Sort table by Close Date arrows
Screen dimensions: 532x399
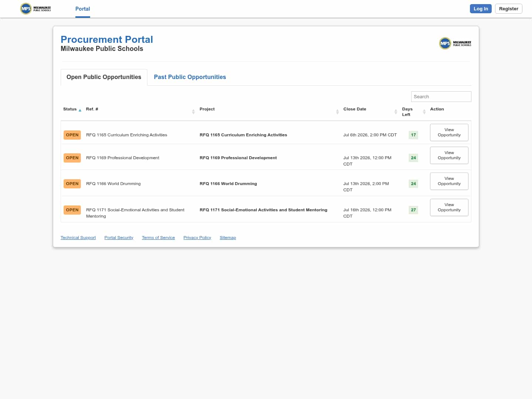click(x=396, y=112)
